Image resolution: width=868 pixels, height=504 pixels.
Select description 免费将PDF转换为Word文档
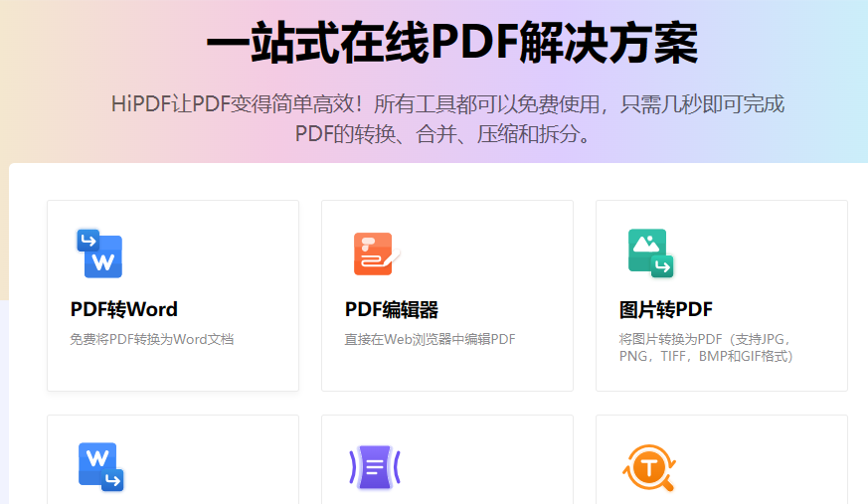point(152,339)
